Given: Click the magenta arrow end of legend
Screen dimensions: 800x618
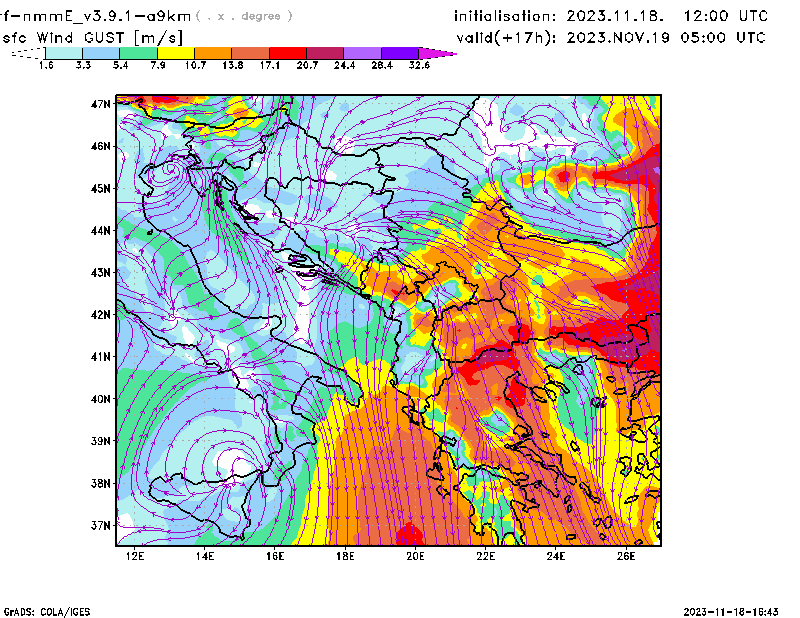Looking at the screenshot, I should click(437, 53).
